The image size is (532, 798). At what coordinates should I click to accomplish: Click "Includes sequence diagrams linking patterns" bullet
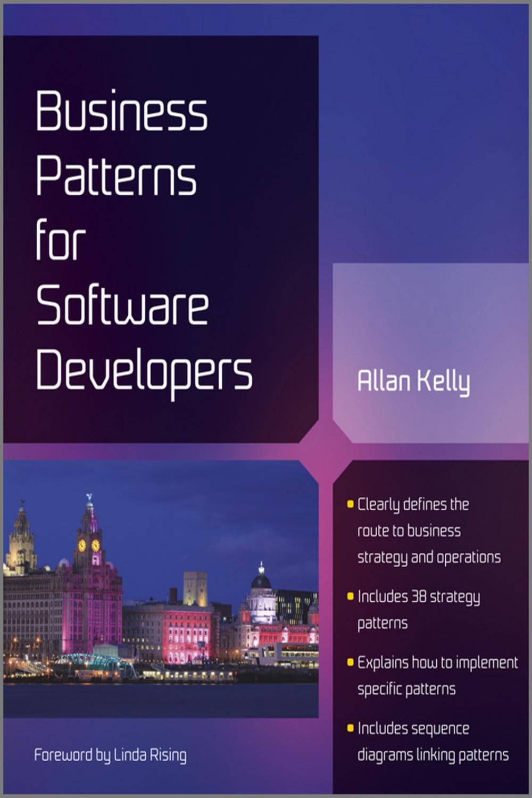[x=428, y=742]
